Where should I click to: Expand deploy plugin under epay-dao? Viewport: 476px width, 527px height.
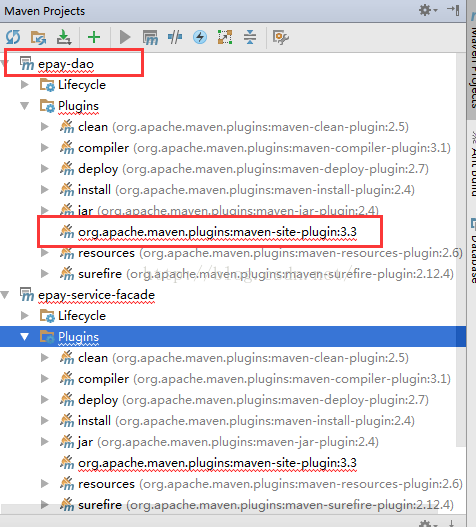(x=45, y=169)
